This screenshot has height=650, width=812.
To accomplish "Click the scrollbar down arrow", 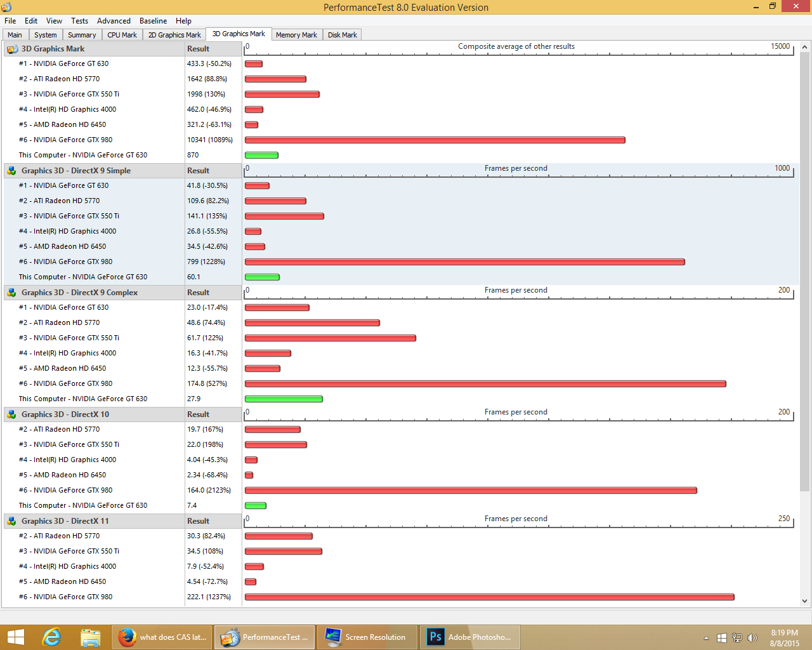I will click(x=805, y=600).
